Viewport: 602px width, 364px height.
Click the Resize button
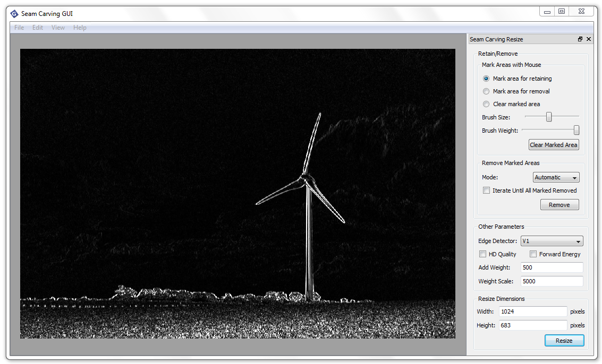point(564,341)
